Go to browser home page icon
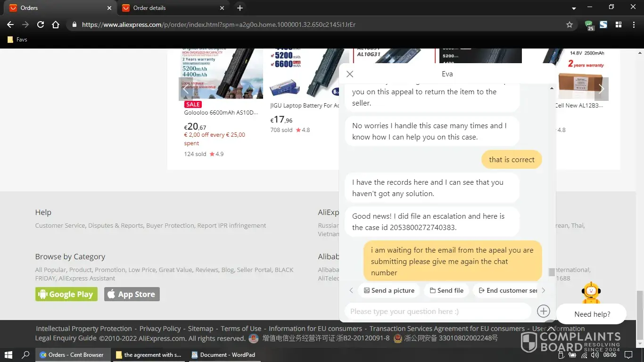644x362 pixels. [x=56, y=25]
